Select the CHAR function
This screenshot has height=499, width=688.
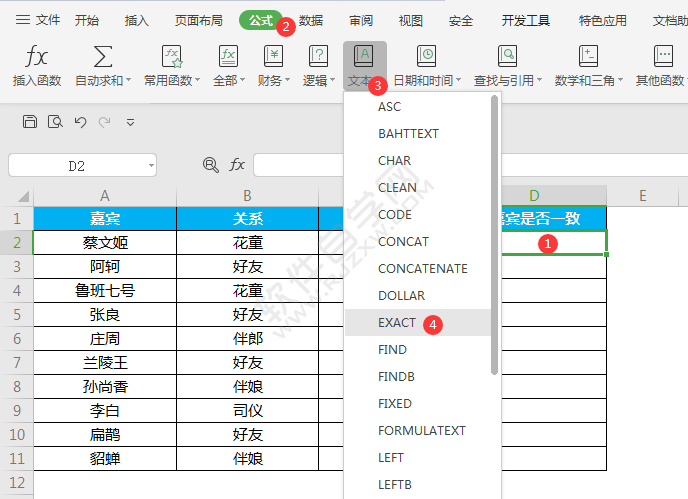418,161
